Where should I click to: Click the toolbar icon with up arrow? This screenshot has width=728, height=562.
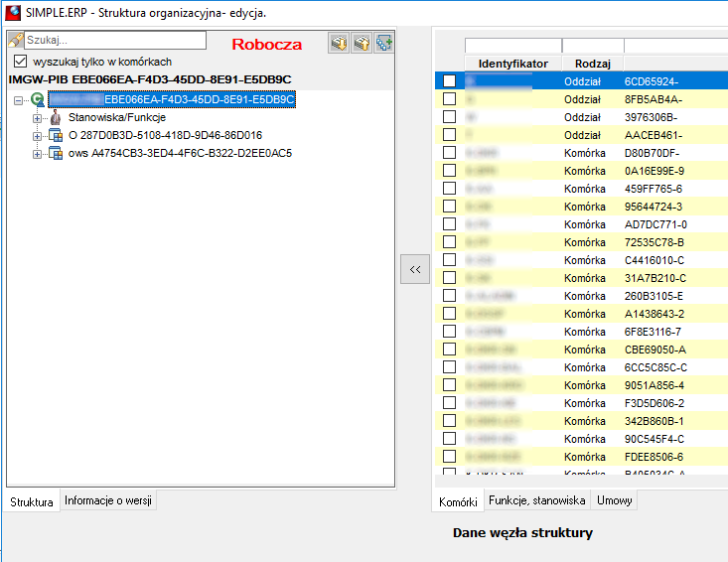pos(362,43)
